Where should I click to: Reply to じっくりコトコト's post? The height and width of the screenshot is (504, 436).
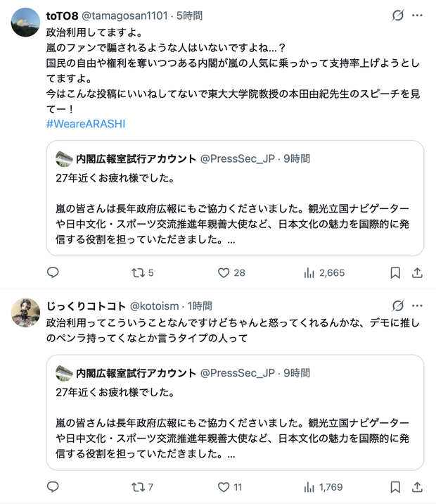(53, 487)
